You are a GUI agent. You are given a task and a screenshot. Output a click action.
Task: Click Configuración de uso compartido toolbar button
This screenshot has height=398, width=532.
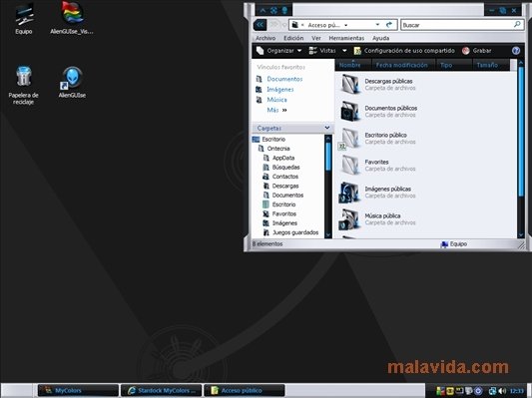(404, 51)
